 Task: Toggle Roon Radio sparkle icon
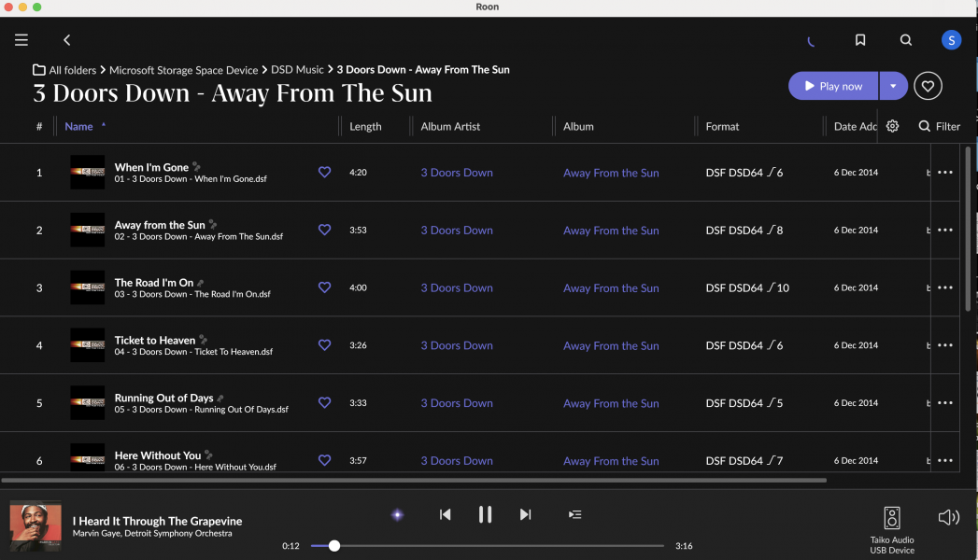[397, 514]
